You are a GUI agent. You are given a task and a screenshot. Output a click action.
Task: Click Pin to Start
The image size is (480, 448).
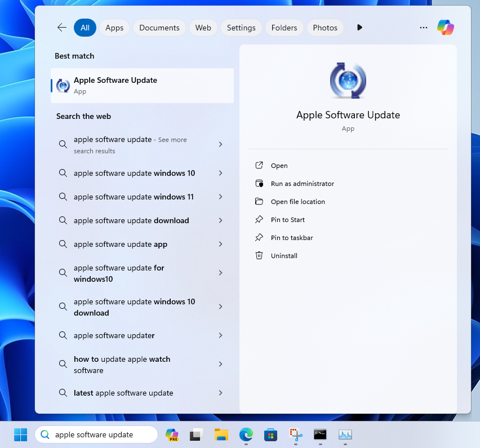pyautogui.click(x=288, y=220)
